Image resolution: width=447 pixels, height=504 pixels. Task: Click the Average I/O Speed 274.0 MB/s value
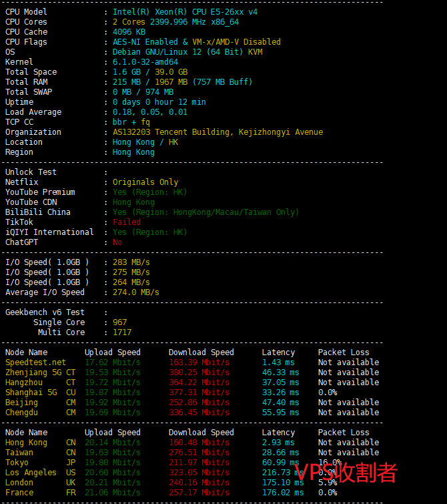[136, 292]
